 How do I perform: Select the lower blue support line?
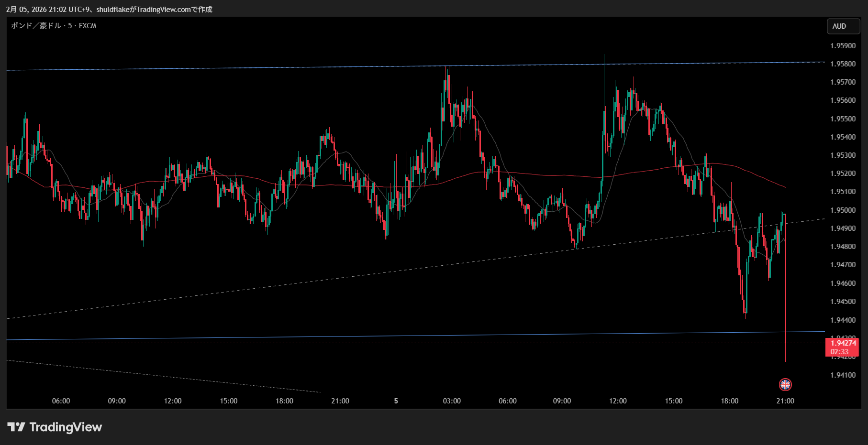383,336
